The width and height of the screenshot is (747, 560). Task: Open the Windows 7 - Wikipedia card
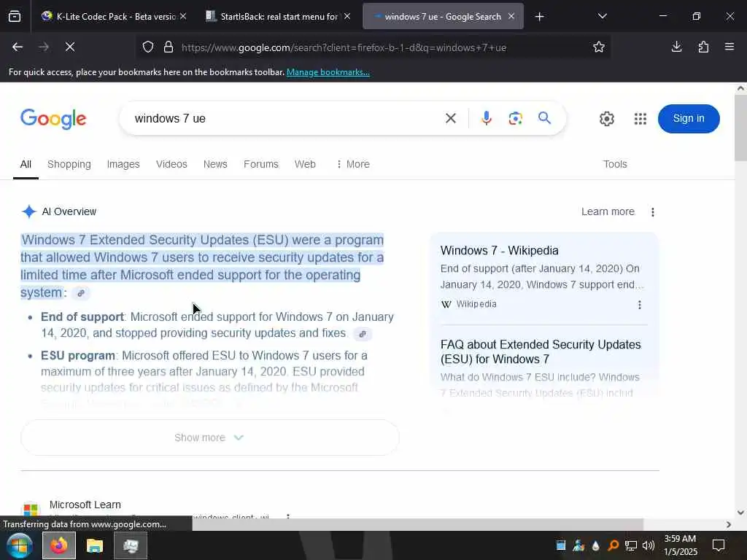pyautogui.click(x=499, y=251)
